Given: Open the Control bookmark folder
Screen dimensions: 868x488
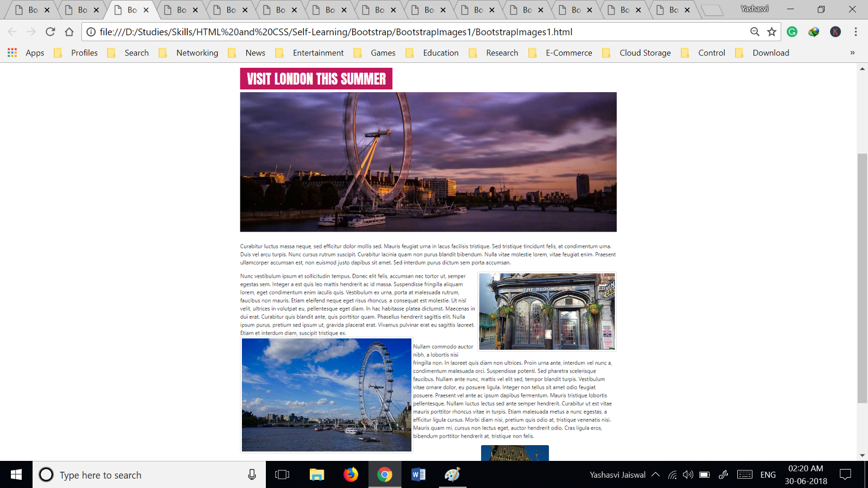Looking at the screenshot, I should click(x=704, y=53).
